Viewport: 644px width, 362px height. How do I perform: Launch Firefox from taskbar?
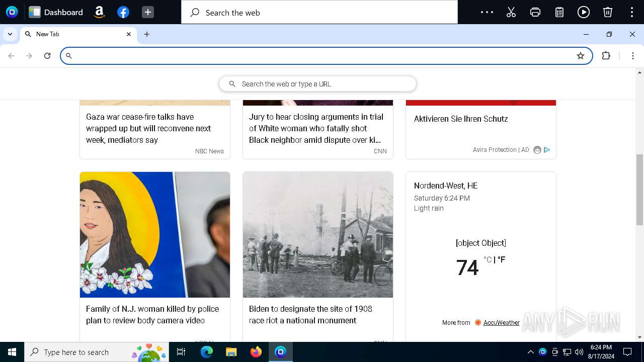coord(256,352)
